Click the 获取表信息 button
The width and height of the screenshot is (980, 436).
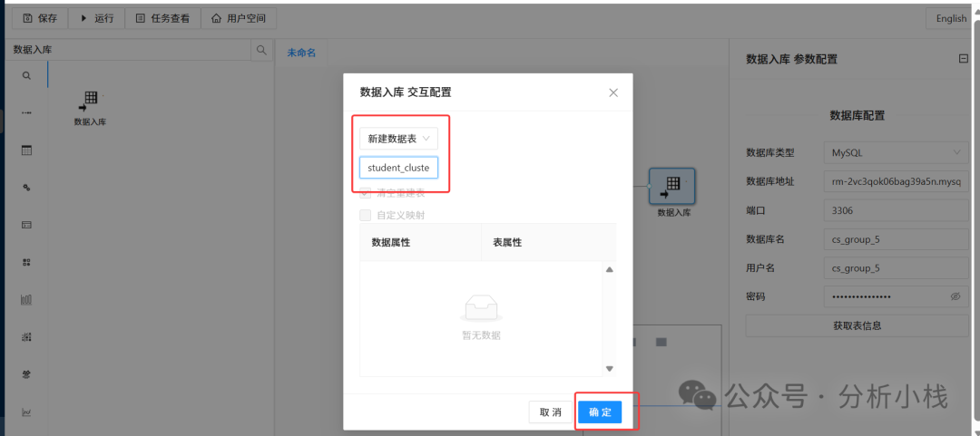(x=857, y=325)
